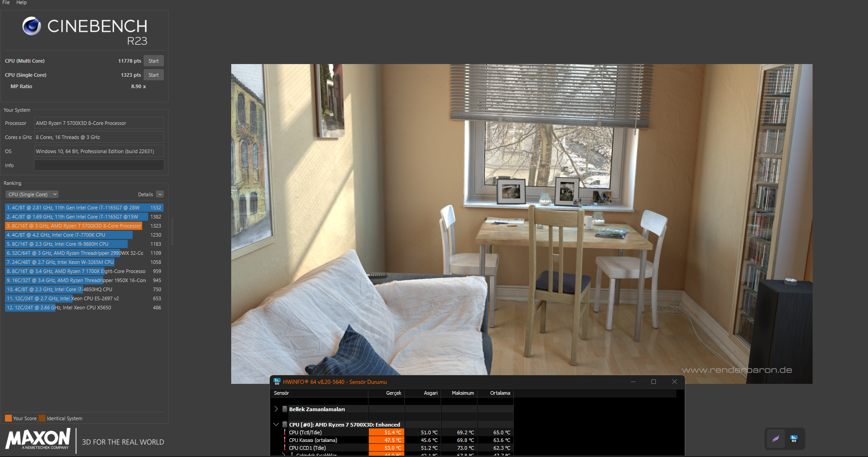The height and width of the screenshot is (457, 868).
Task: Click thermometer icon beside CPU Kasası
Action: pyautogui.click(x=285, y=440)
